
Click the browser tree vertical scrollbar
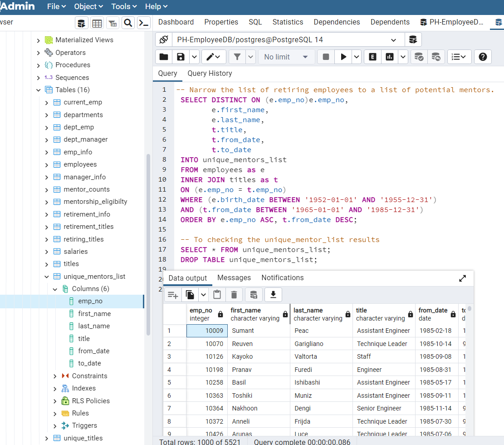coord(148,245)
